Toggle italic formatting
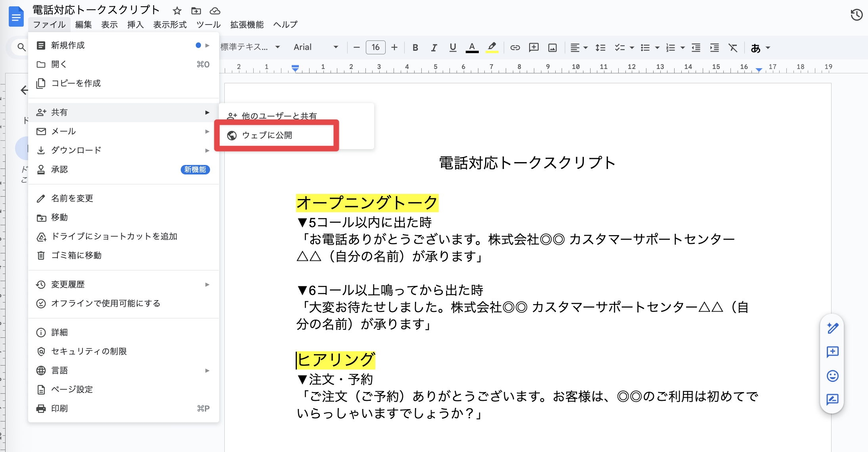The height and width of the screenshot is (452, 868). coord(434,48)
